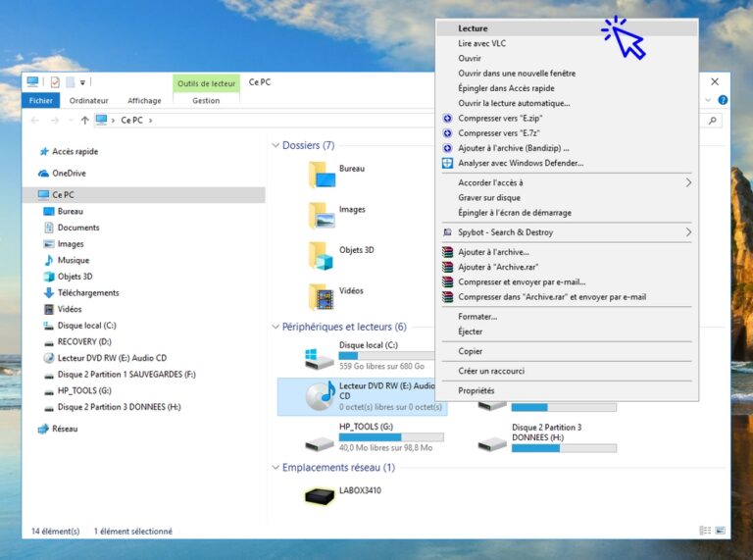Click the help question mark icon
The width and height of the screenshot is (753, 560).
pos(723,100)
